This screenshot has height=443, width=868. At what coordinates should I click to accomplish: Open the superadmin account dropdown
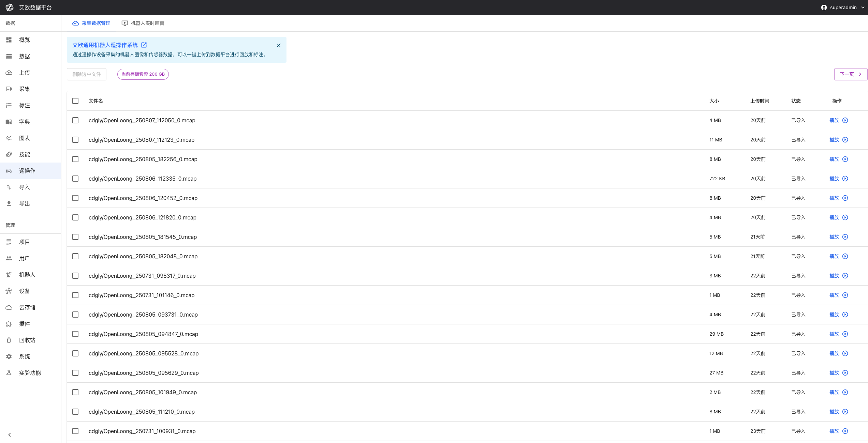tap(843, 7)
